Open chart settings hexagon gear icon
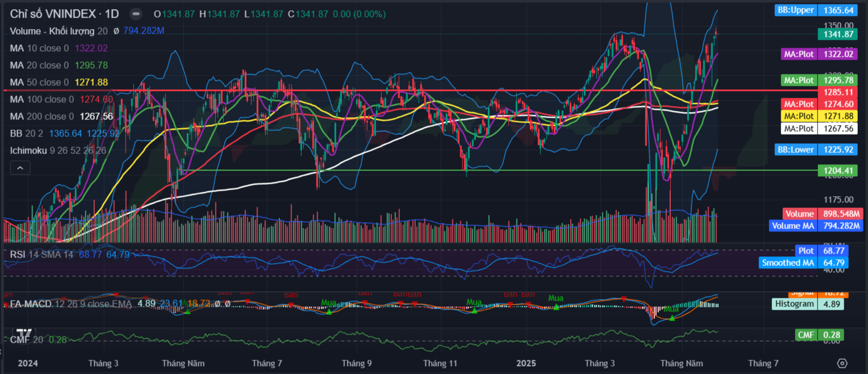This screenshot has width=868, height=374. (x=842, y=363)
